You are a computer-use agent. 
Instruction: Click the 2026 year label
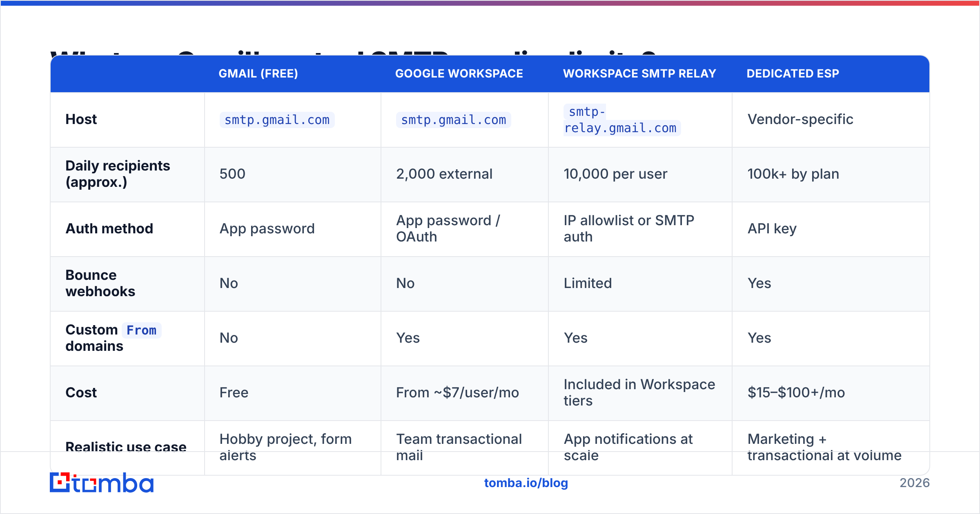[915, 483]
